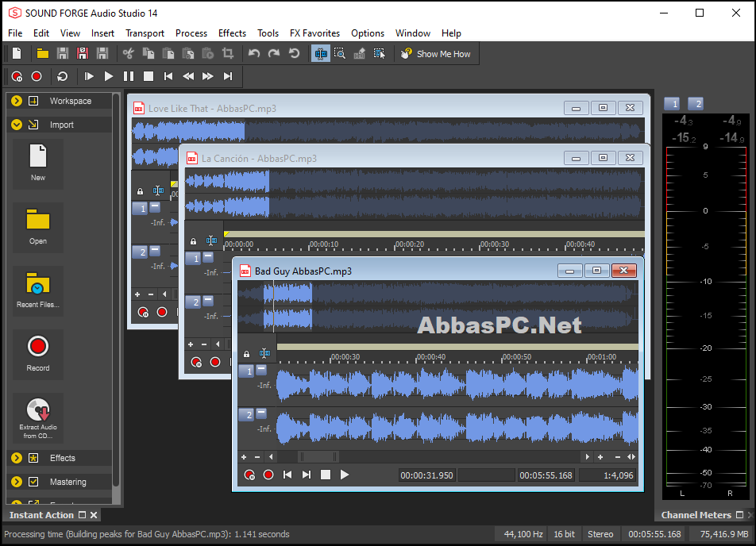
Task: Click the Copy toolbar icon
Action: pyautogui.click(x=148, y=53)
